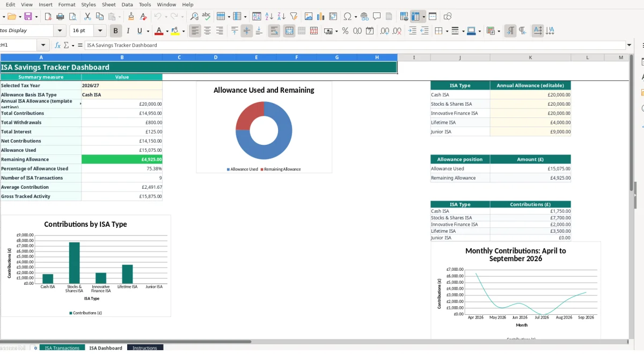Activate Clone Formatting paintbrush
This screenshot has height=362, width=644.
click(x=131, y=17)
